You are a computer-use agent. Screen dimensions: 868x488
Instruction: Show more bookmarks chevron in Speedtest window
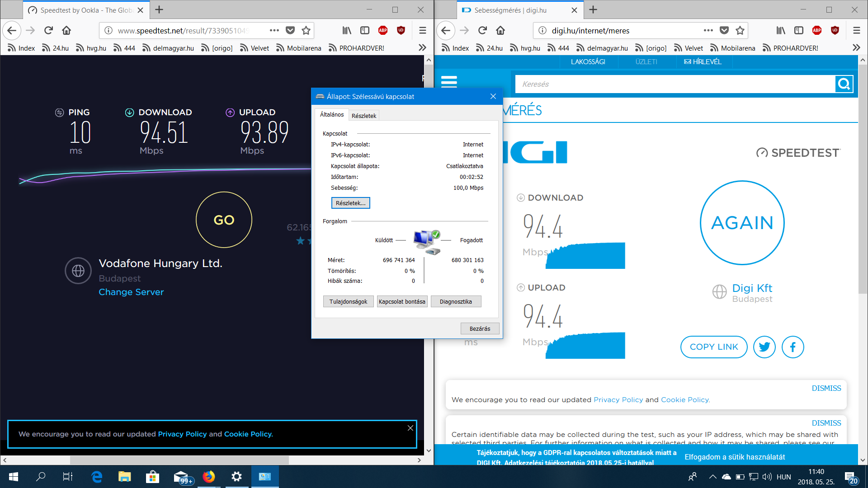pyautogui.click(x=422, y=47)
